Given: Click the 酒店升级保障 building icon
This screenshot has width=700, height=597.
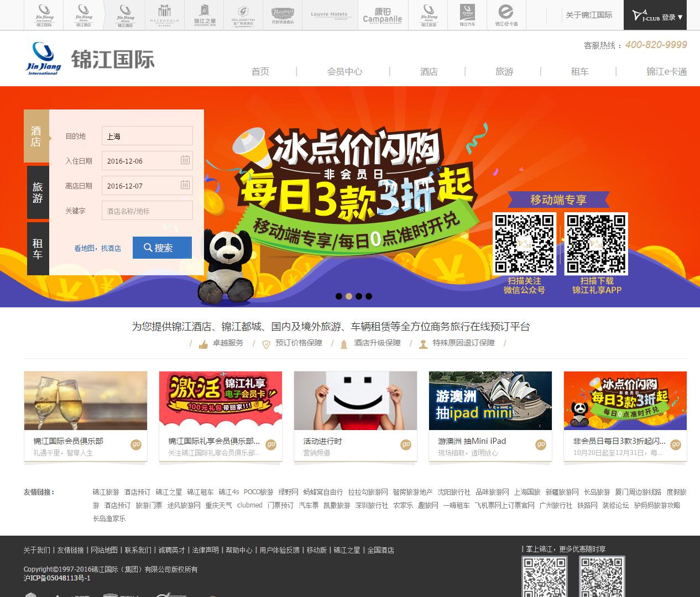Looking at the screenshot, I should [344, 344].
